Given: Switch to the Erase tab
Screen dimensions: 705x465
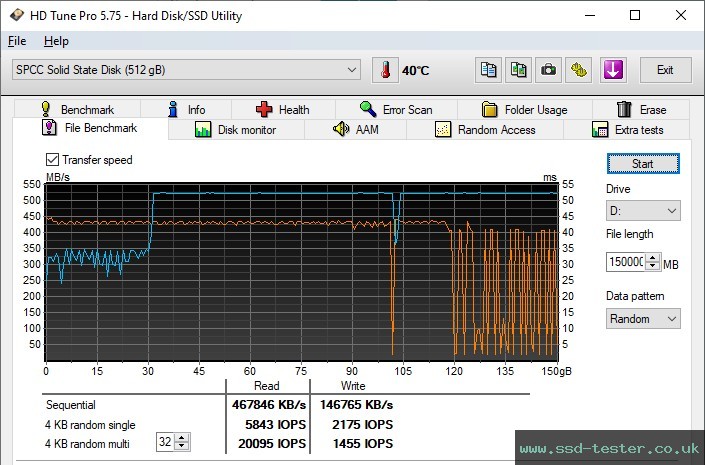Looking at the screenshot, I should pyautogui.click(x=641, y=109).
